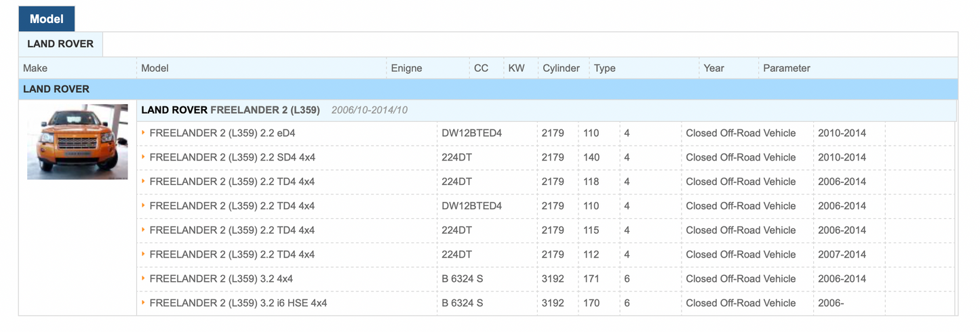Click the Make column header
This screenshot has height=332, width=980.
[35, 68]
